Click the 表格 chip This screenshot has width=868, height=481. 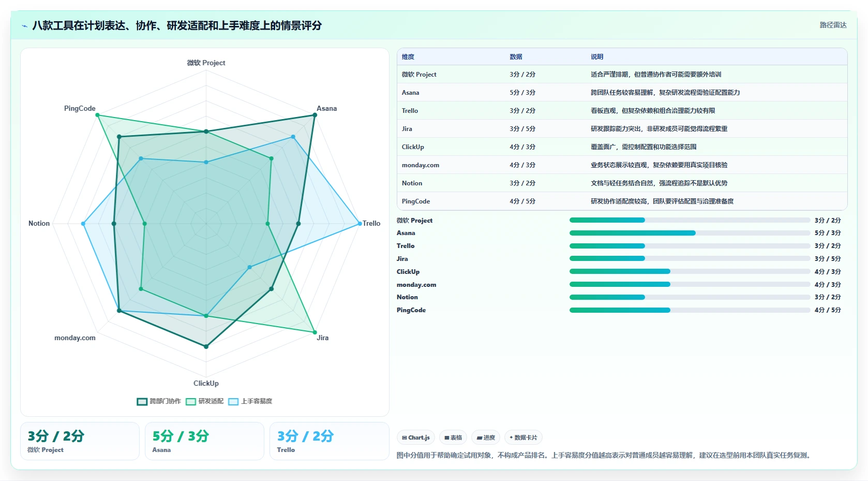click(453, 438)
